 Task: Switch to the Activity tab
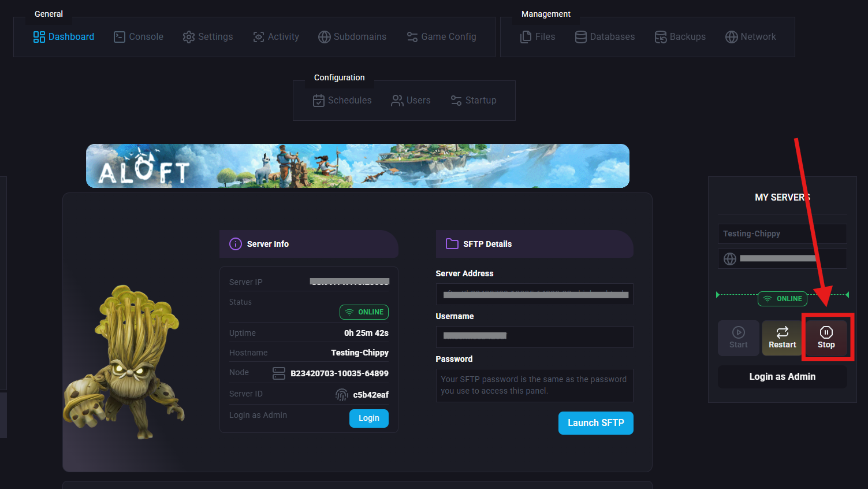pos(276,37)
